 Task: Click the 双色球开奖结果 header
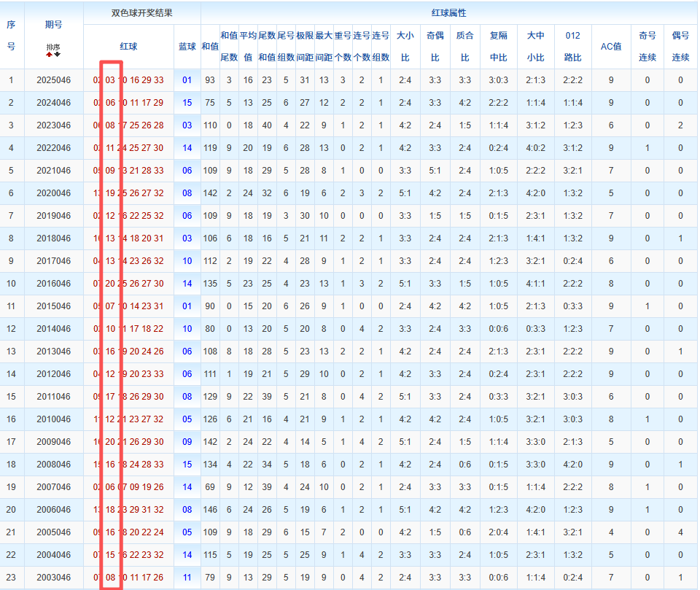coord(141,13)
